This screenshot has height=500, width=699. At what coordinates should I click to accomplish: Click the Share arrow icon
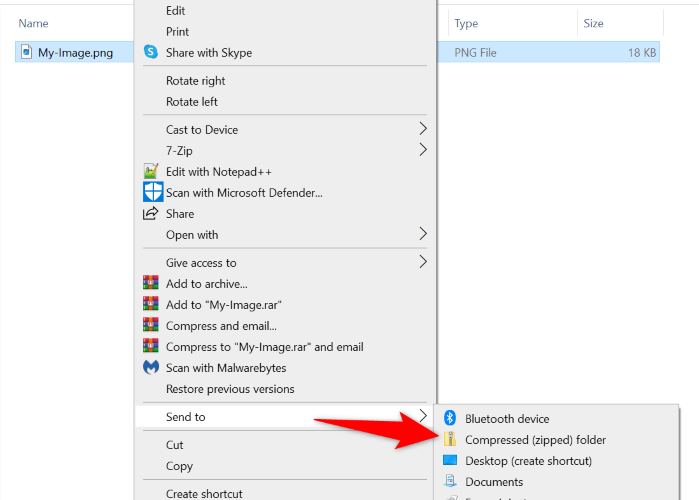click(151, 213)
